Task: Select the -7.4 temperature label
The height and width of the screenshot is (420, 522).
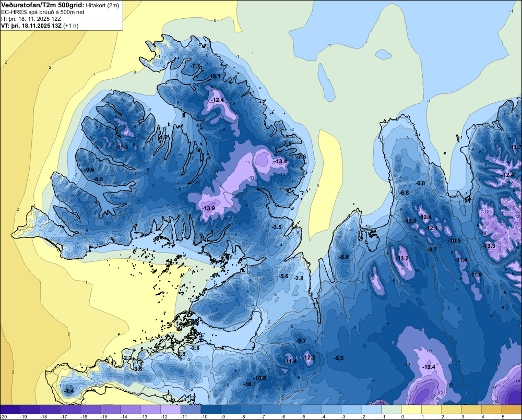Action: pos(69,391)
